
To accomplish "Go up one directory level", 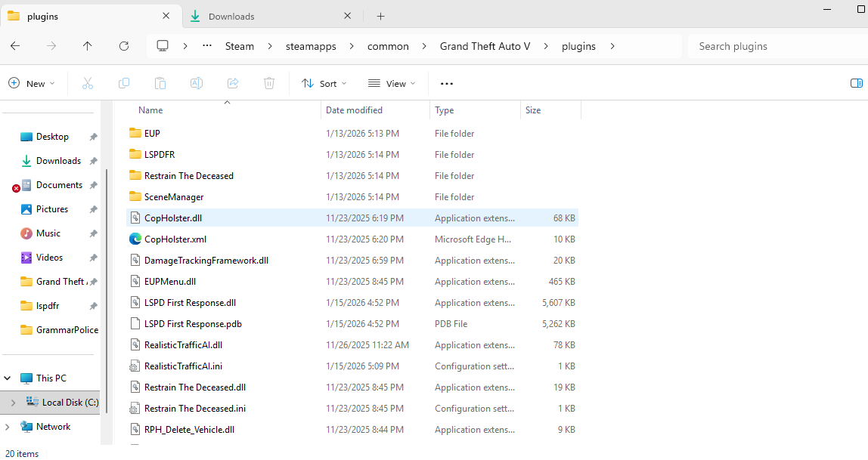I will [x=88, y=46].
